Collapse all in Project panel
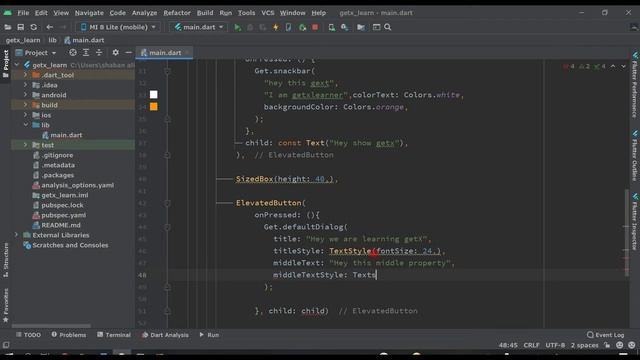 99,53
